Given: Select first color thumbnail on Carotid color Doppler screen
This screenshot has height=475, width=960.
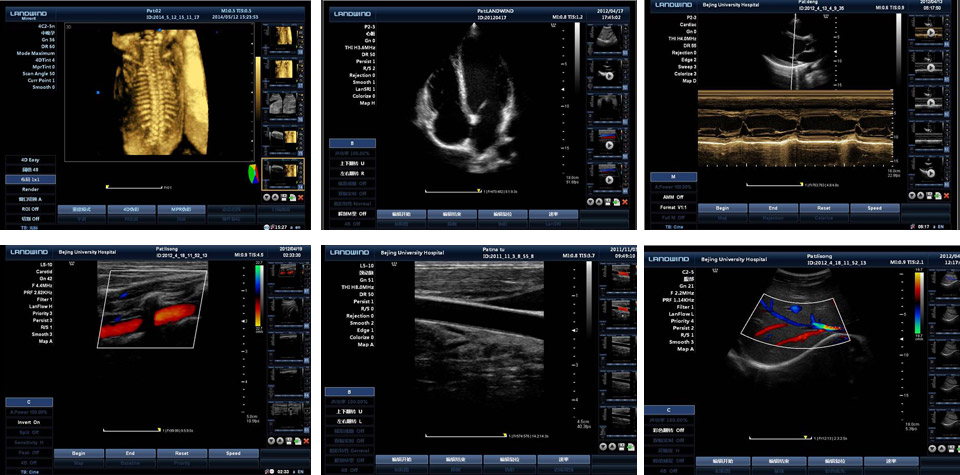Looking at the screenshot, I should (x=289, y=279).
